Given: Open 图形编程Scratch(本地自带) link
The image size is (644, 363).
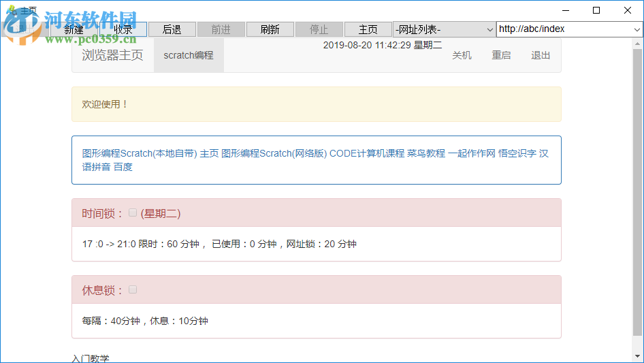Looking at the screenshot, I should click(140, 153).
